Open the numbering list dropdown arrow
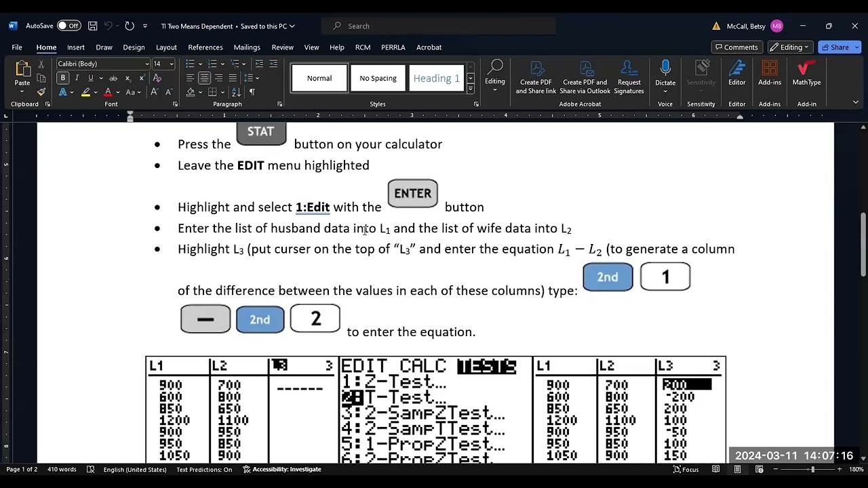 tap(223, 64)
